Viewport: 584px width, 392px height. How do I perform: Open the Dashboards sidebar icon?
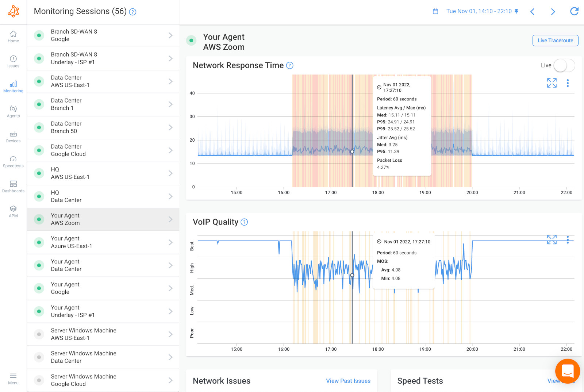13,186
